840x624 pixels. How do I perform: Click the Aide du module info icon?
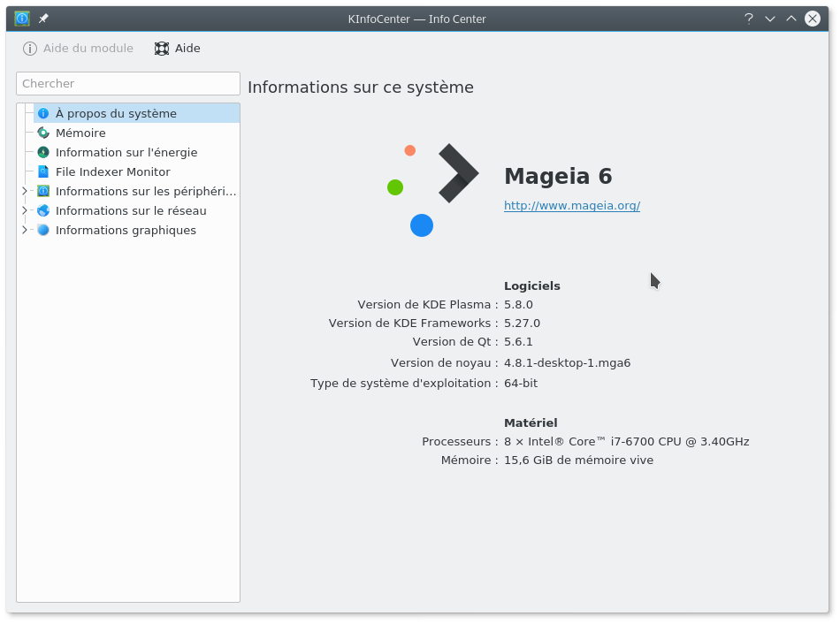click(30, 49)
